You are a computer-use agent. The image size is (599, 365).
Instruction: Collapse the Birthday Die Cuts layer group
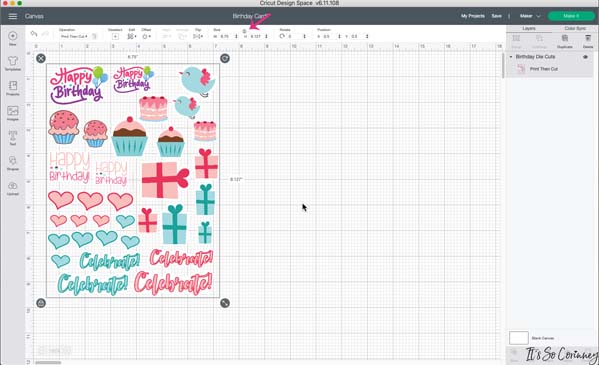click(x=511, y=57)
